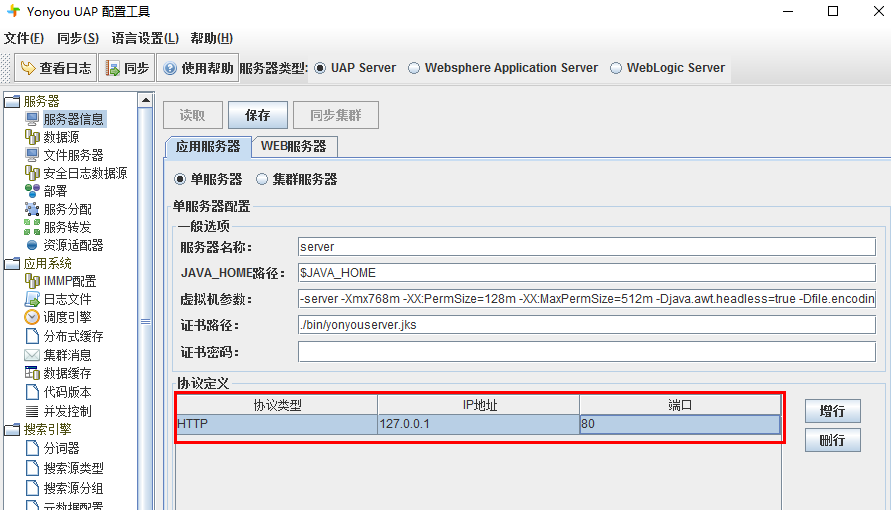891x510 pixels.
Task: Click the JAVA_HOME路径 input field
Action: pyautogui.click(x=586, y=273)
